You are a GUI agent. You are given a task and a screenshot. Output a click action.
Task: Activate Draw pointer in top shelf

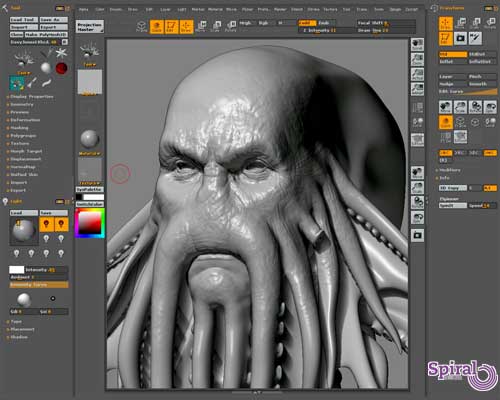pos(186,27)
